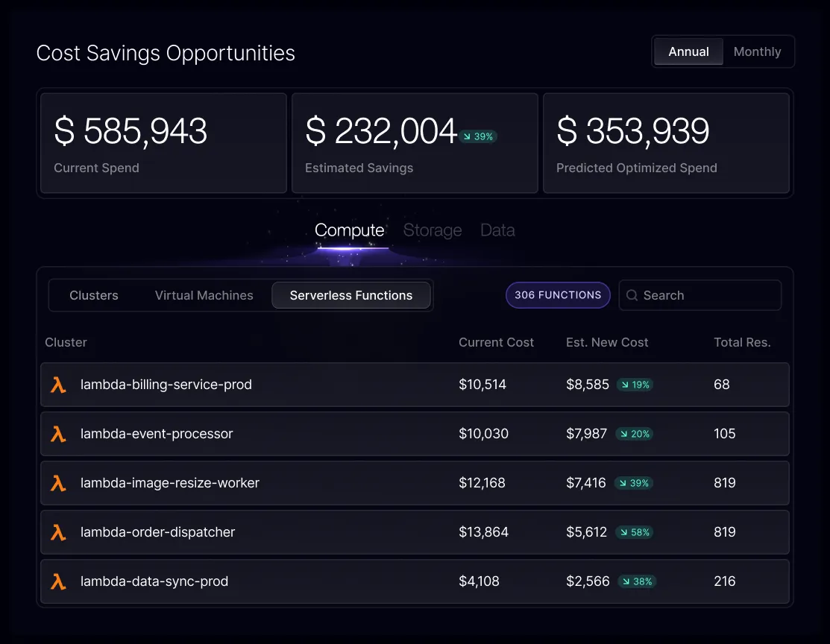Click the $5,612 estimated new cost
Viewport: 830px width, 644px height.
586,532
